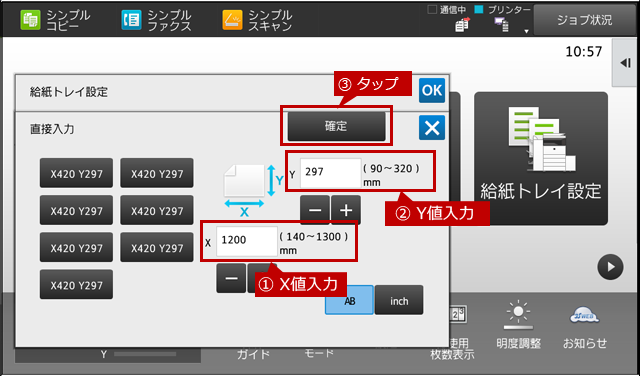
Task: Click the プリンター status icon
Action: point(501,25)
